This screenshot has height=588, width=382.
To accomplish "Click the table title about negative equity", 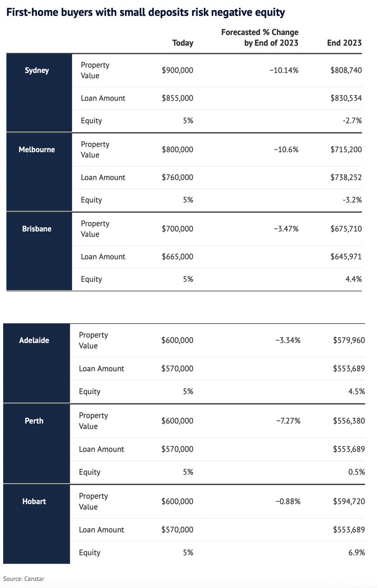I will click(x=146, y=12).
